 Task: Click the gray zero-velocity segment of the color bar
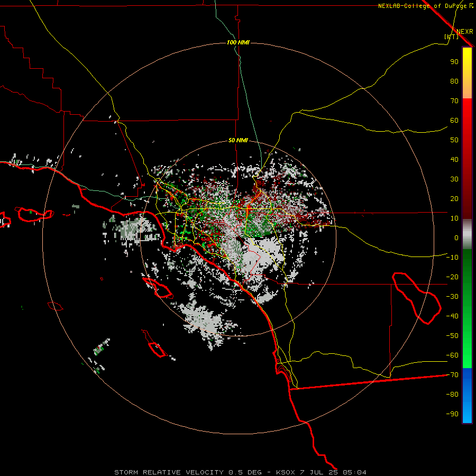(467, 234)
